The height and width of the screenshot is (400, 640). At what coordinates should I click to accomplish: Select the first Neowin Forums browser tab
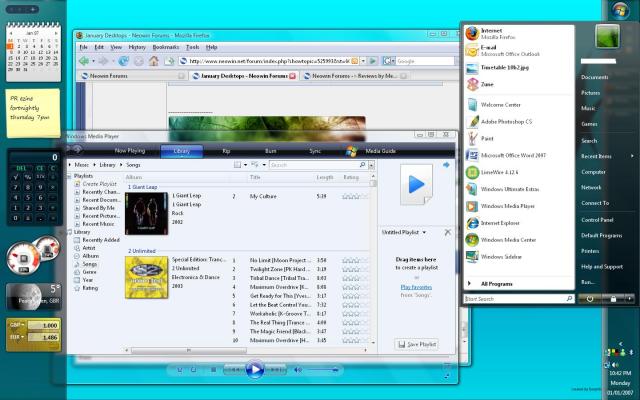coord(132,76)
